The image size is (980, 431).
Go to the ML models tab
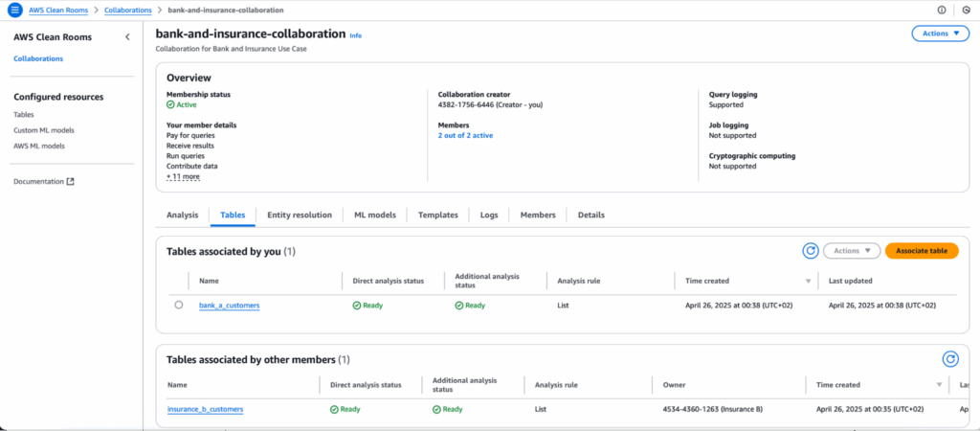tap(375, 215)
